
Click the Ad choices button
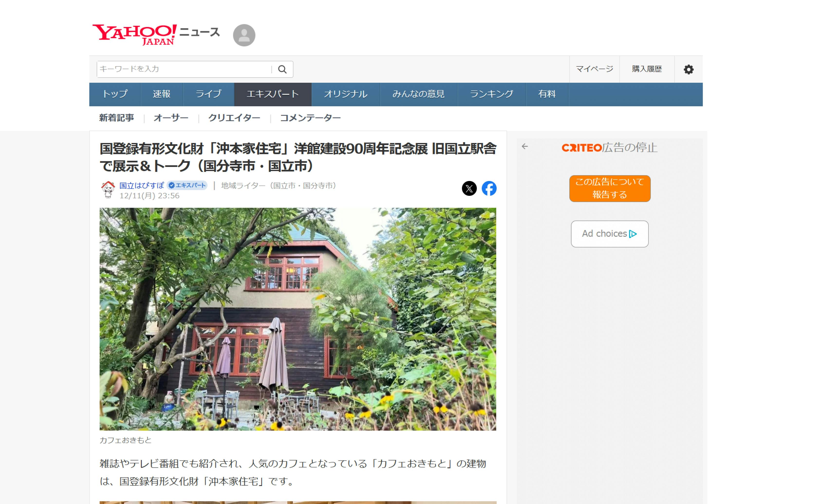click(609, 234)
